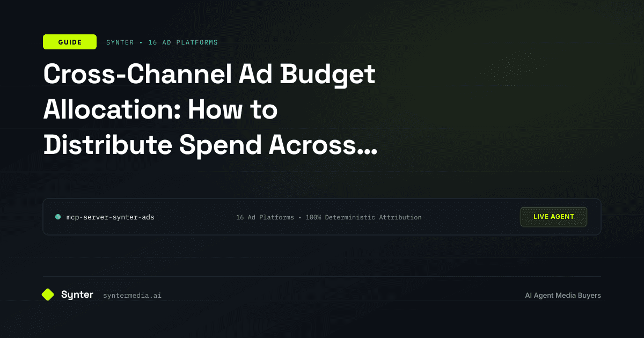Click the "SYNTER • 16 AD PLATFORMS" label

click(x=162, y=42)
